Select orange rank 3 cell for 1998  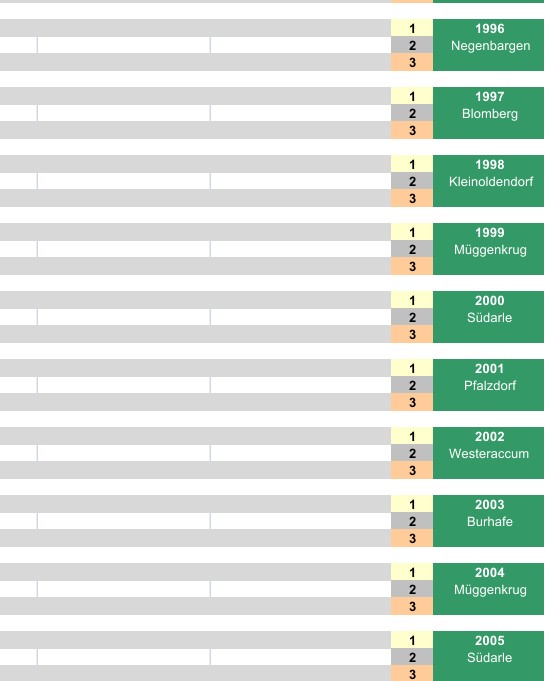pyautogui.click(x=412, y=198)
